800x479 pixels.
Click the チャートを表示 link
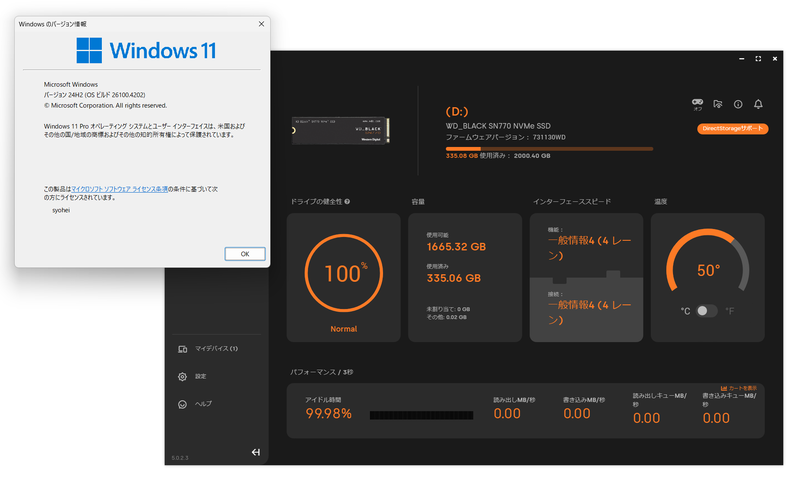739,388
